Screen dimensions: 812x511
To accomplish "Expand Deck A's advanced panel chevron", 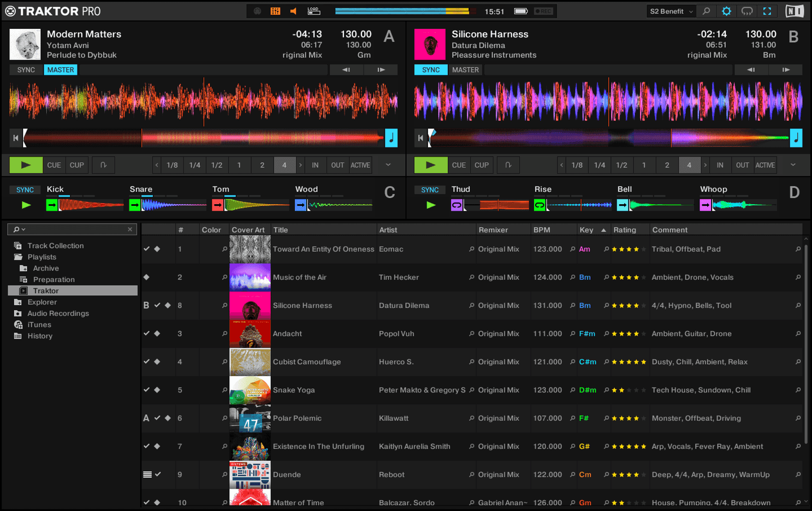I will coord(389,164).
